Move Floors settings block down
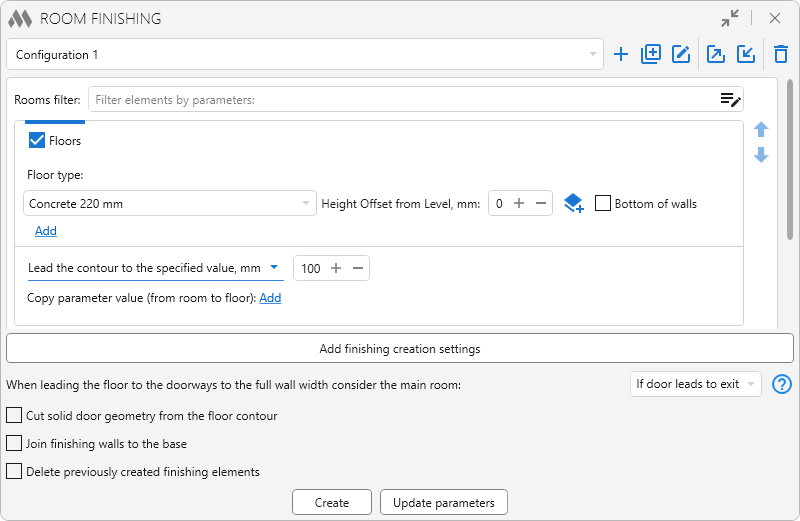The image size is (800, 521). click(x=761, y=155)
